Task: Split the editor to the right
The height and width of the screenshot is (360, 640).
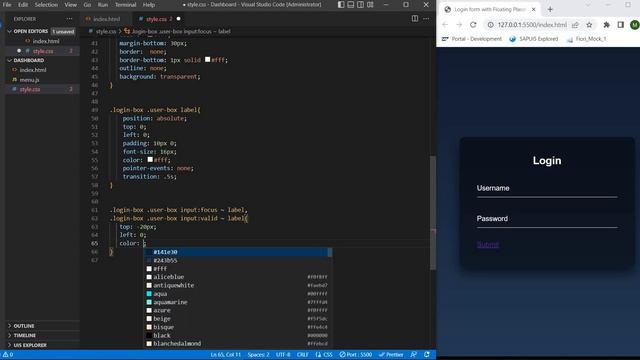Action: [x=415, y=18]
